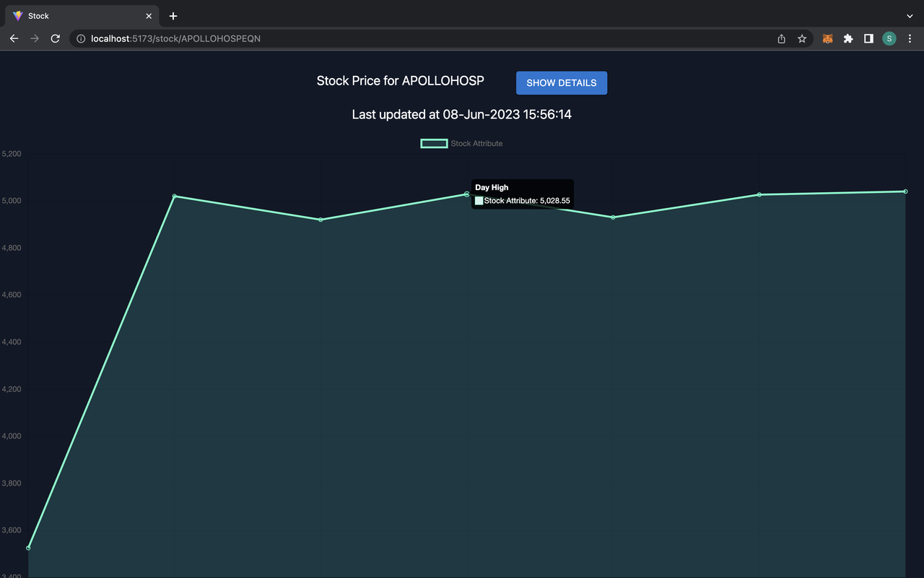Click the Day High data point on chart
This screenshot has width=924, height=578.
point(467,194)
